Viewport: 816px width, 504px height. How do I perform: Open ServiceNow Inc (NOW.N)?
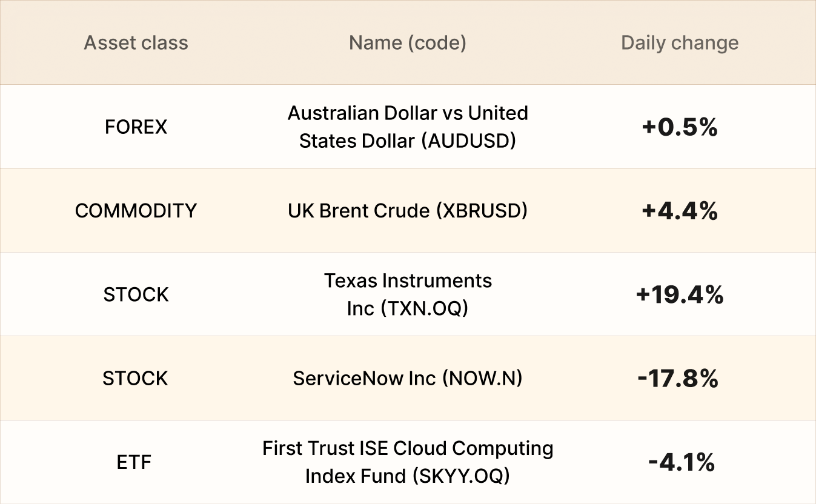pyautogui.click(x=408, y=379)
